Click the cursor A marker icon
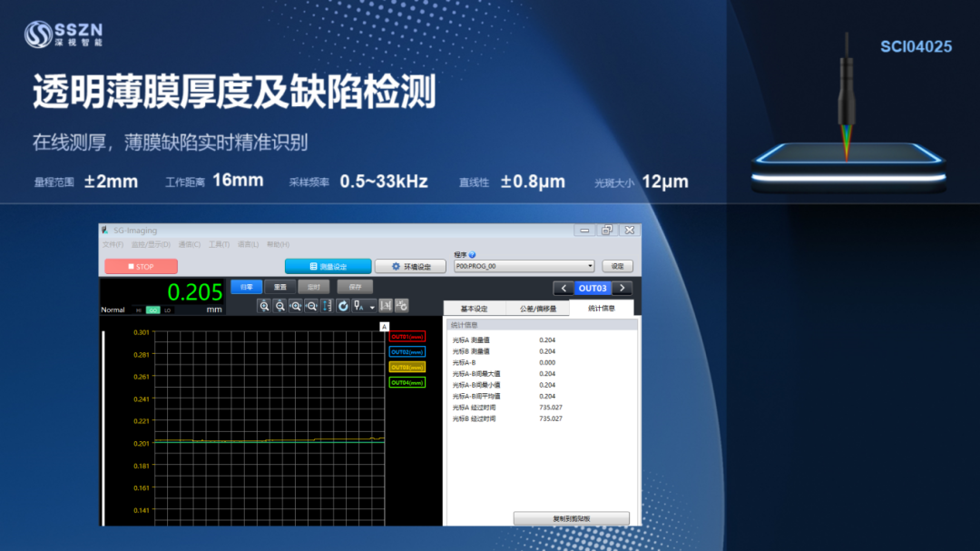Screen dimensions: 980x551 point(358,306)
